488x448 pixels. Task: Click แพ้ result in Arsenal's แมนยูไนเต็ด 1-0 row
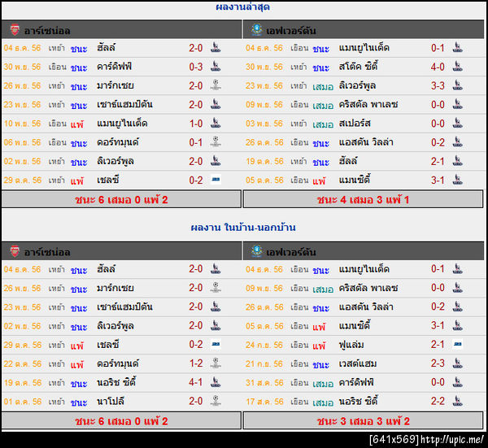[77, 124]
